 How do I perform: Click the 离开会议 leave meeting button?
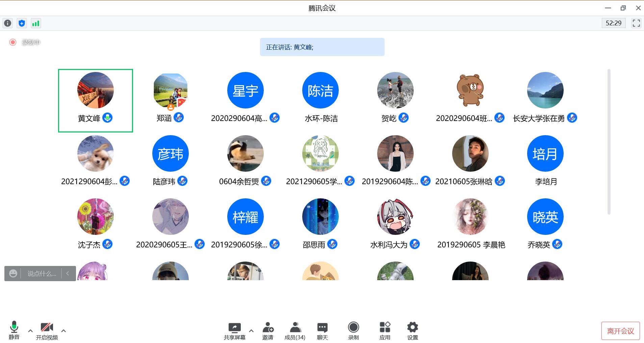pyautogui.click(x=620, y=331)
